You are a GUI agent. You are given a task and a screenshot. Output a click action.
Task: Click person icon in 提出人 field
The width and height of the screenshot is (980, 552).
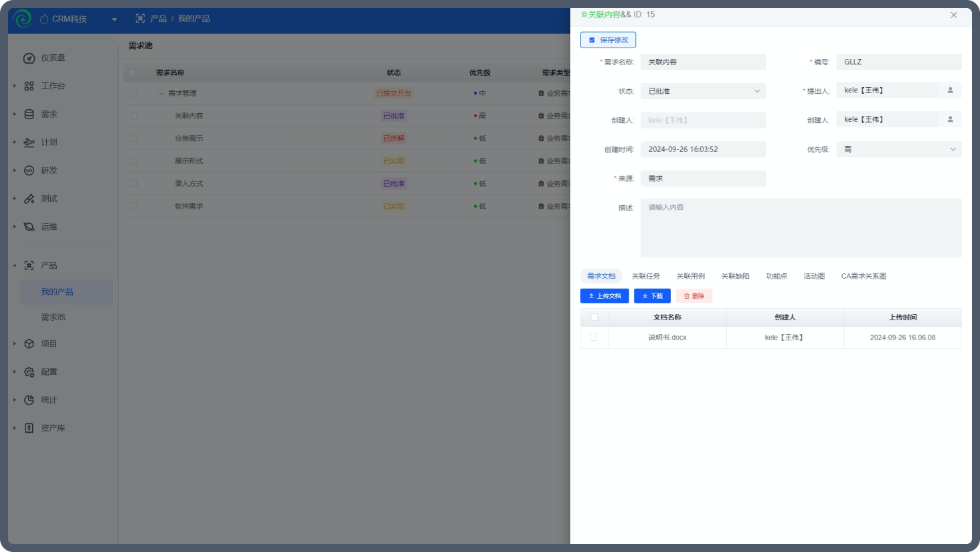click(950, 90)
